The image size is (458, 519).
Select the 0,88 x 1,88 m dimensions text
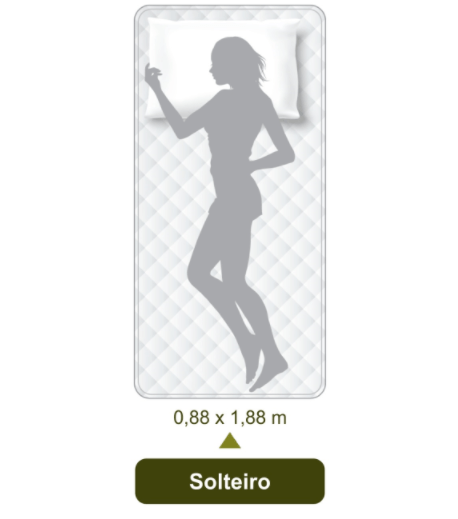click(230, 417)
